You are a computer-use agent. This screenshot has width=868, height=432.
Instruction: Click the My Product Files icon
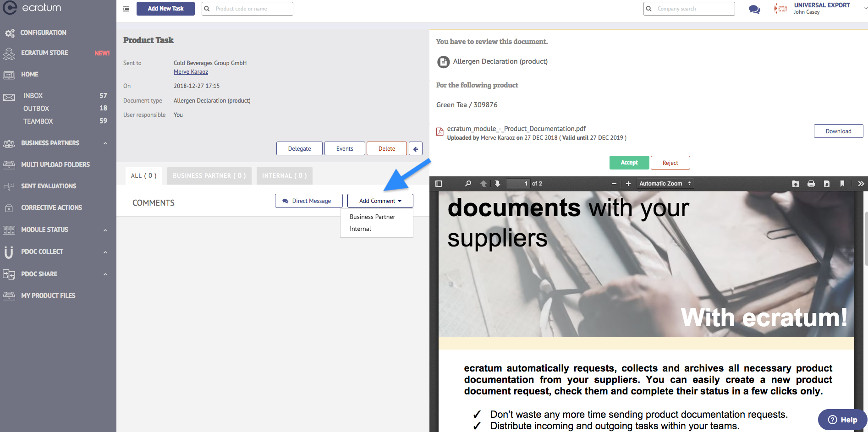click(9, 296)
